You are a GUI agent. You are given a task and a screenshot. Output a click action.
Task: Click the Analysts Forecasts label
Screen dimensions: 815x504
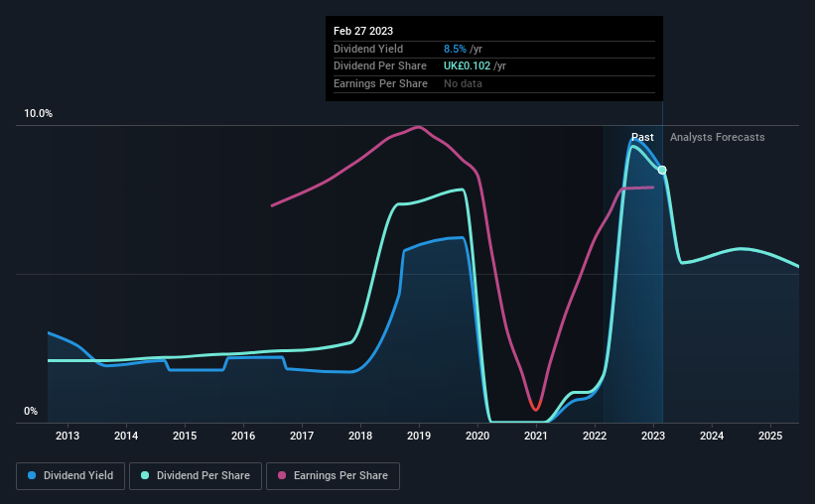click(718, 137)
